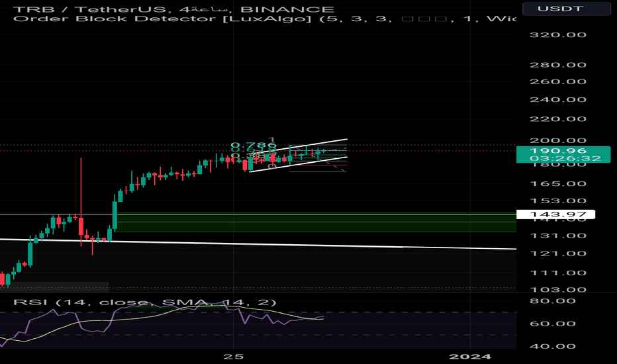Image resolution: width=617 pixels, height=364 pixels.
Task: Click the 2024 label on time axis
Action: point(470,357)
